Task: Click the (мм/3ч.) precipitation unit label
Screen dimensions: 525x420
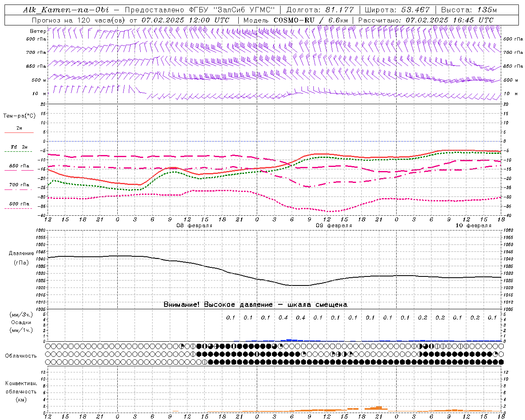Action: click(21, 315)
